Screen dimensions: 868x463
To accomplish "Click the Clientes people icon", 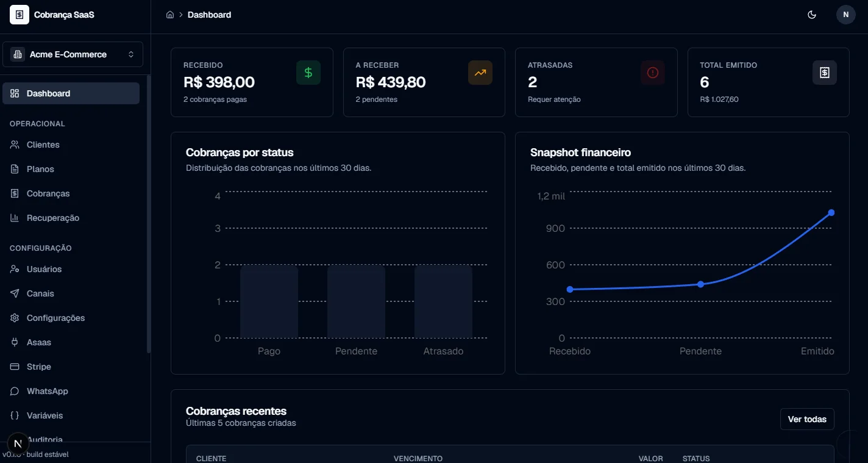I will (15, 145).
